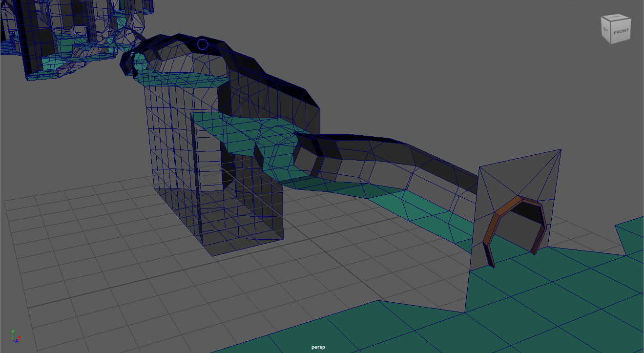Click the persp camera label
644x353 pixels.
tap(318, 347)
